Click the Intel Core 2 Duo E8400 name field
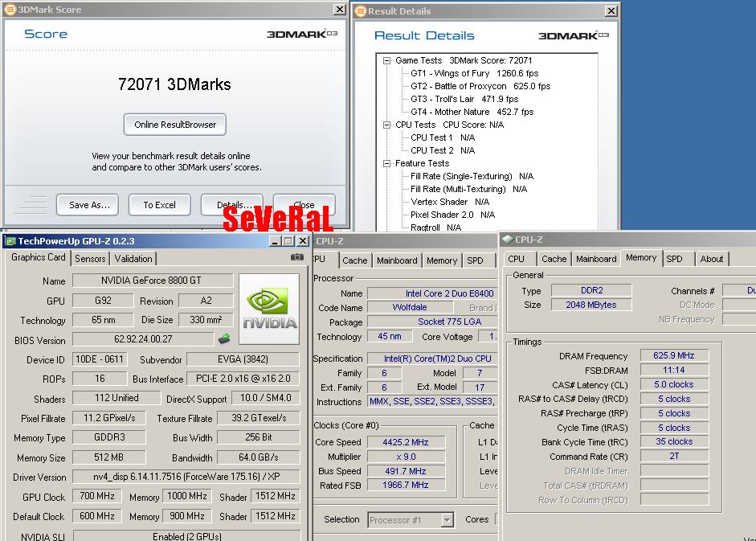 tap(432, 293)
